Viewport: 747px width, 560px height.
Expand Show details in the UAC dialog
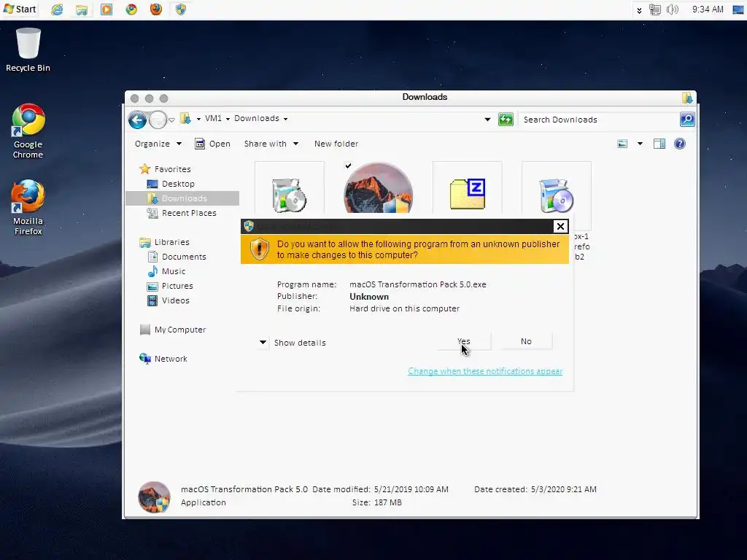pos(293,343)
